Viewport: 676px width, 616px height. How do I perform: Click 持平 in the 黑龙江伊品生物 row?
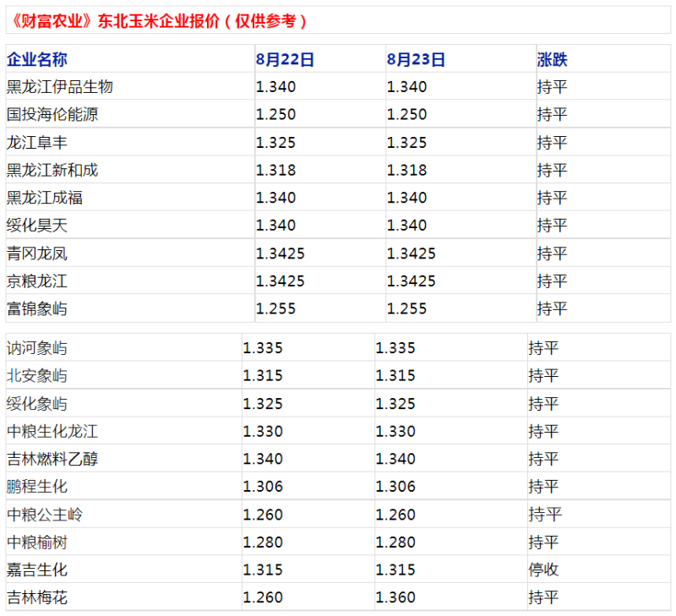pyautogui.click(x=553, y=87)
